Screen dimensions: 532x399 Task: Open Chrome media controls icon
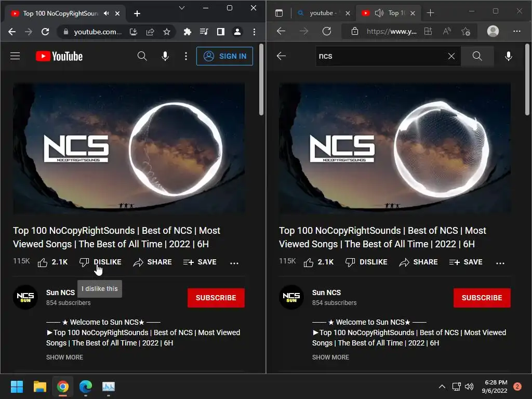click(204, 32)
